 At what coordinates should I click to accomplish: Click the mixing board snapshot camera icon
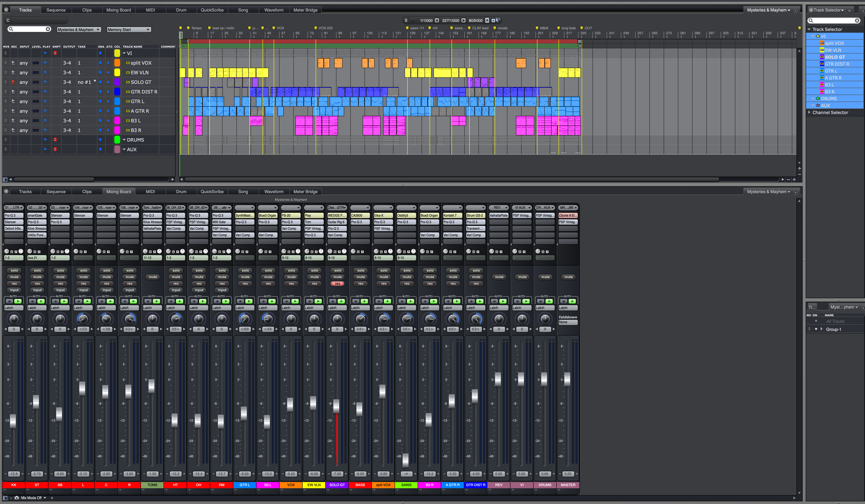pyautogui.click(x=17, y=498)
